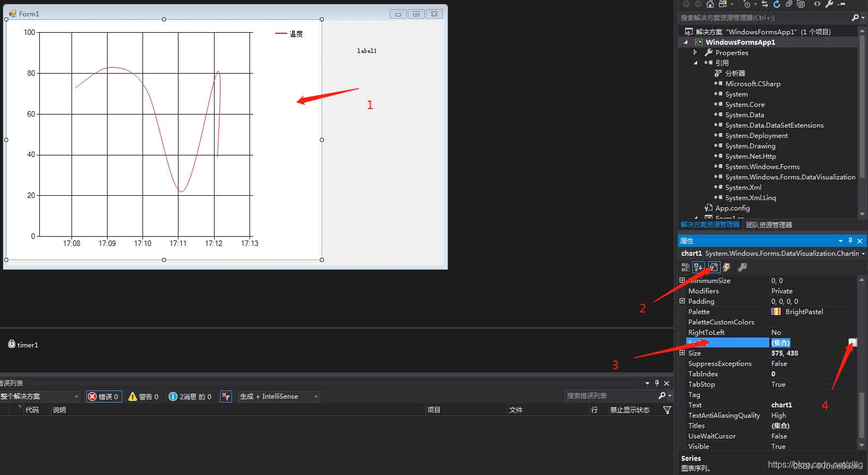Image resolution: width=868 pixels, height=475 pixels.
Task: Click the Pending Changes Filter clock icon
Action: click(x=747, y=4)
